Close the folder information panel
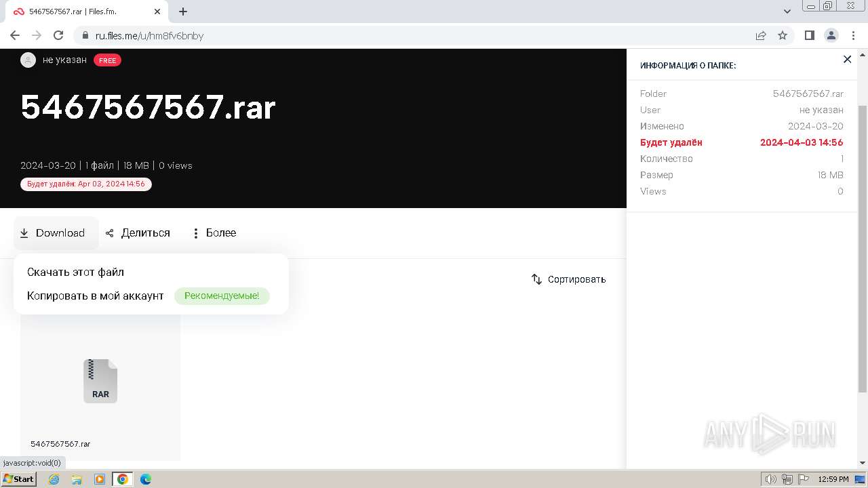The image size is (868, 488). tap(847, 60)
